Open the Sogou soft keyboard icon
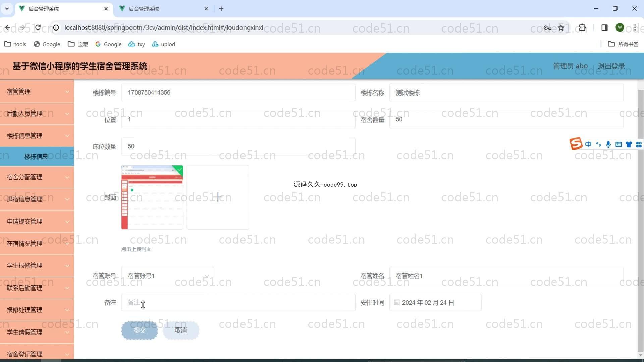644x362 pixels. [619, 144]
